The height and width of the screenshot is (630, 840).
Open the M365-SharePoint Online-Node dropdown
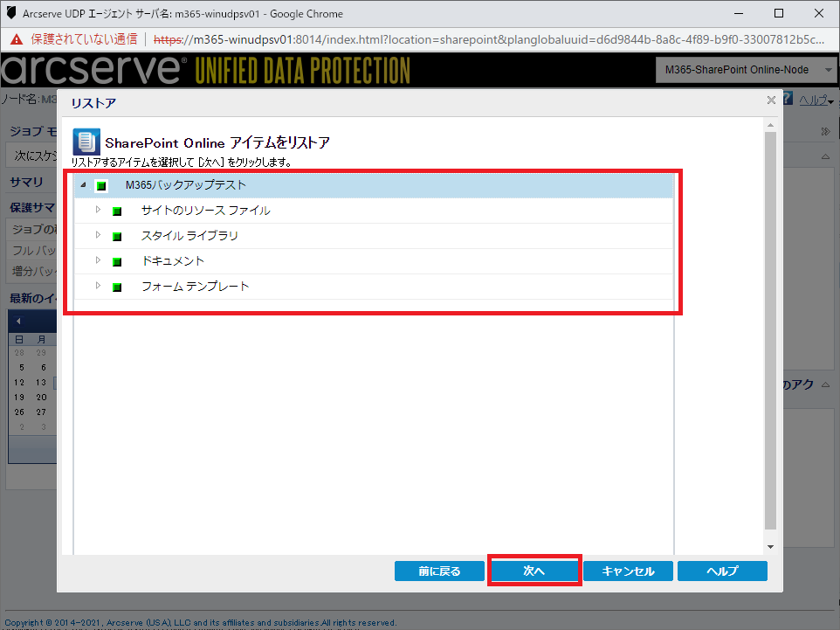tap(746, 70)
